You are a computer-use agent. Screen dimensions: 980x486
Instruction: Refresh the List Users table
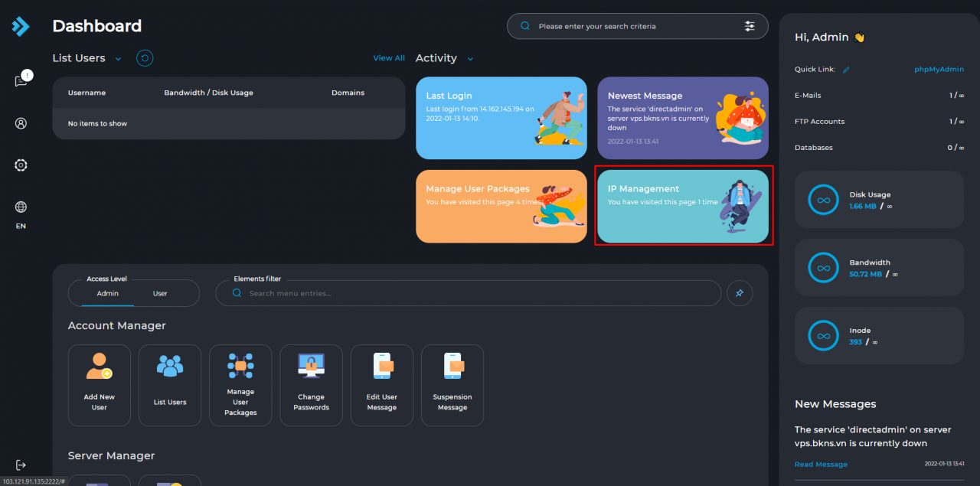click(x=145, y=58)
